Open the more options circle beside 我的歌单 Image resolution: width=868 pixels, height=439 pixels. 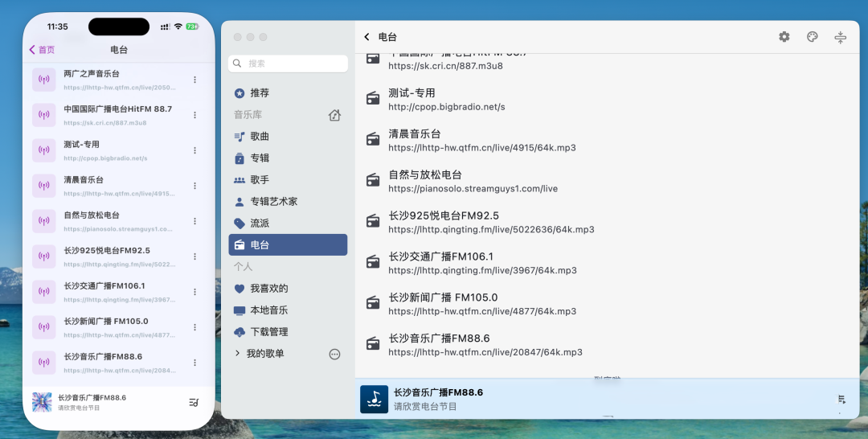334,355
